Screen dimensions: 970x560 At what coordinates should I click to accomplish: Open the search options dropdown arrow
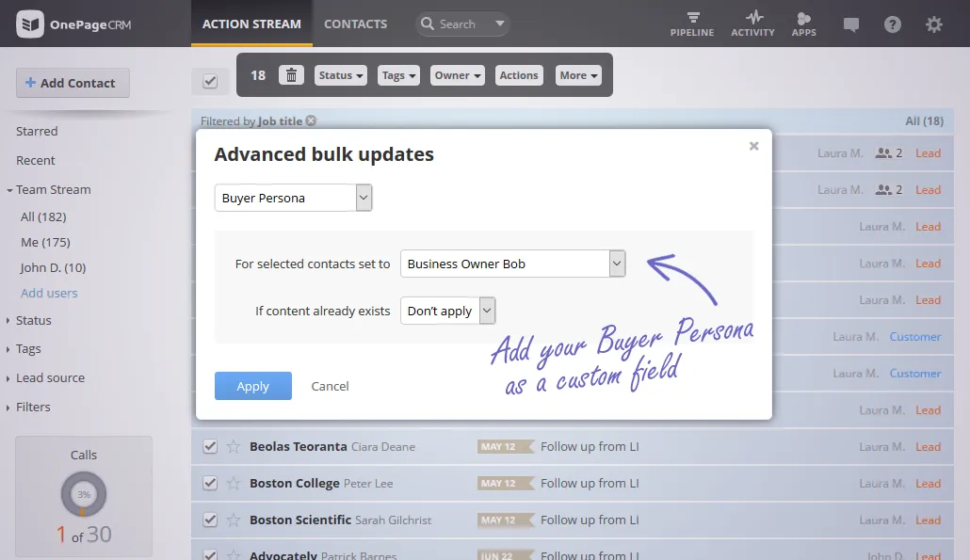coord(500,24)
